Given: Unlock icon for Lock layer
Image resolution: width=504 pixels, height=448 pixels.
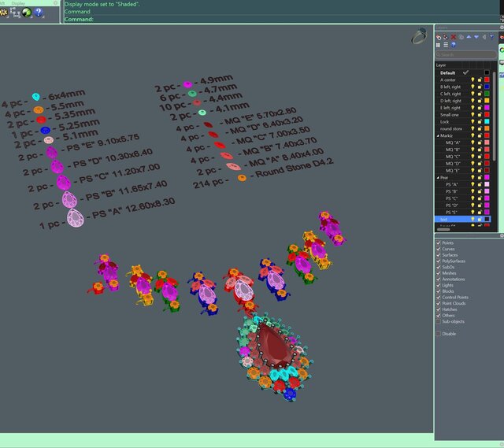Looking at the screenshot, I should (x=480, y=121).
